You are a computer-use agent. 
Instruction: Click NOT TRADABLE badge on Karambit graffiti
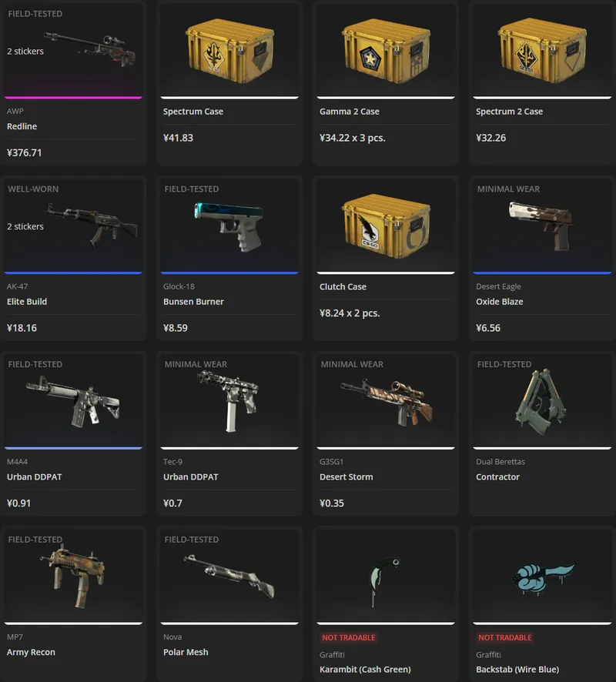tap(349, 637)
